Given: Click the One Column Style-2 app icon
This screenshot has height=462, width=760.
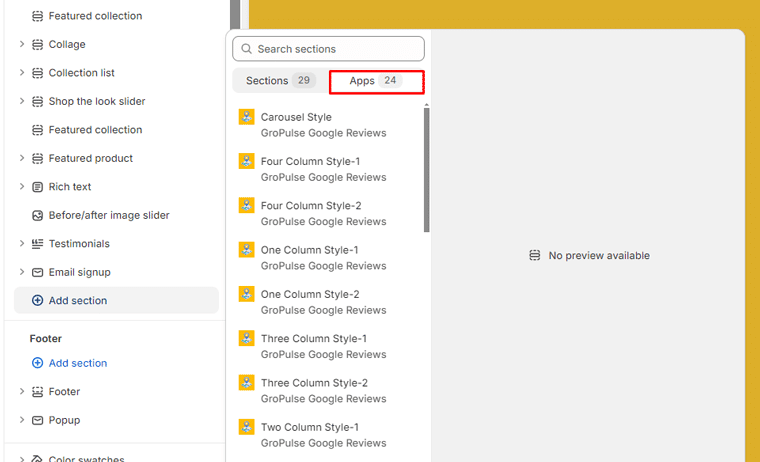Looking at the screenshot, I should click(x=247, y=294).
